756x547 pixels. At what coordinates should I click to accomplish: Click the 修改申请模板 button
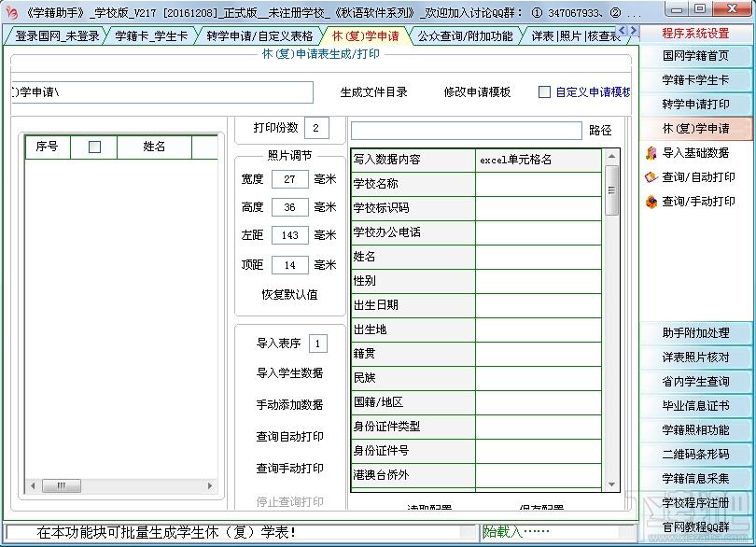(x=477, y=92)
